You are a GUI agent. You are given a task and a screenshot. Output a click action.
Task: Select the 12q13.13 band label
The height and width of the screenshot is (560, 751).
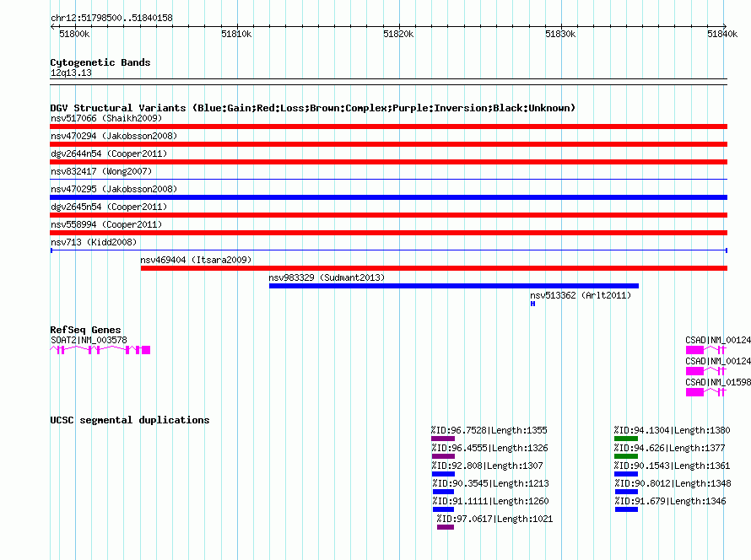pyautogui.click(x=71, y=73)
